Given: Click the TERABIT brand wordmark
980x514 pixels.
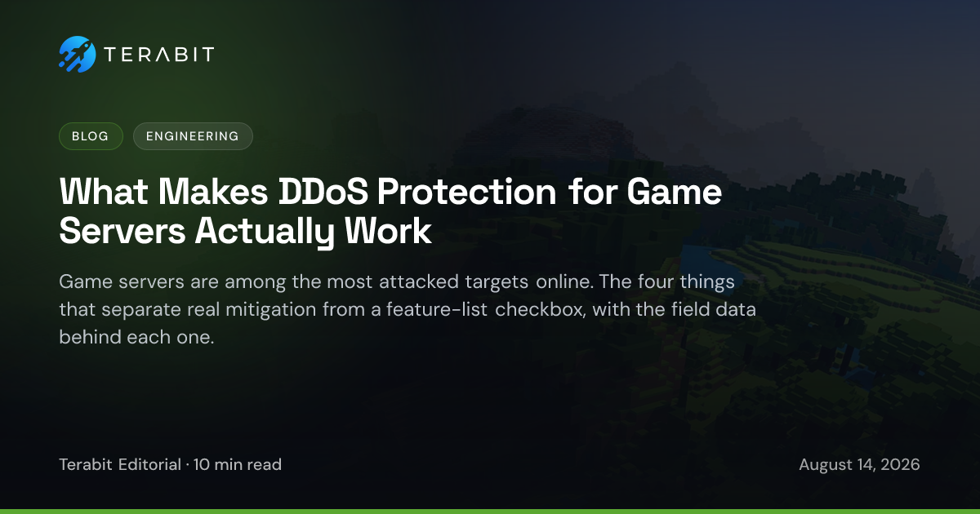Looking at the screenshot, I should [158, 55].
